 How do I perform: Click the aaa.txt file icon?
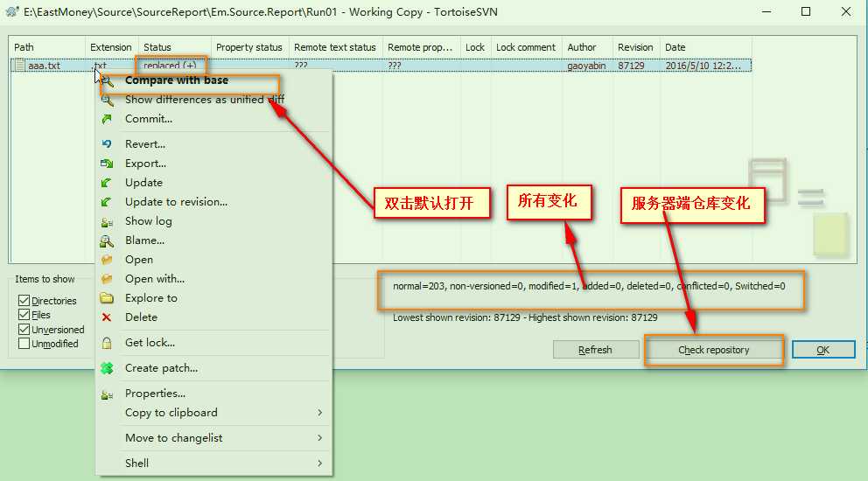pos(20,66)
